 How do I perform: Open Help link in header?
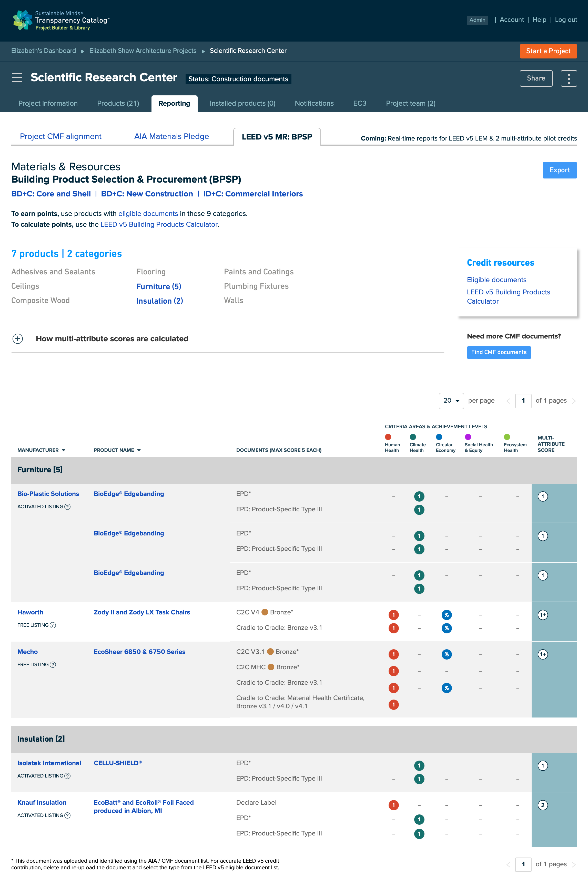coord(539,19)
